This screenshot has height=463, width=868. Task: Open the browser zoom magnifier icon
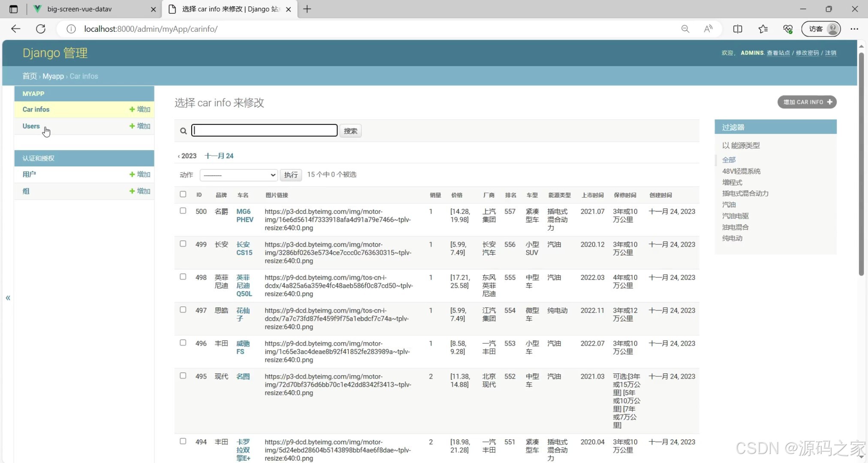coord(685,29)
